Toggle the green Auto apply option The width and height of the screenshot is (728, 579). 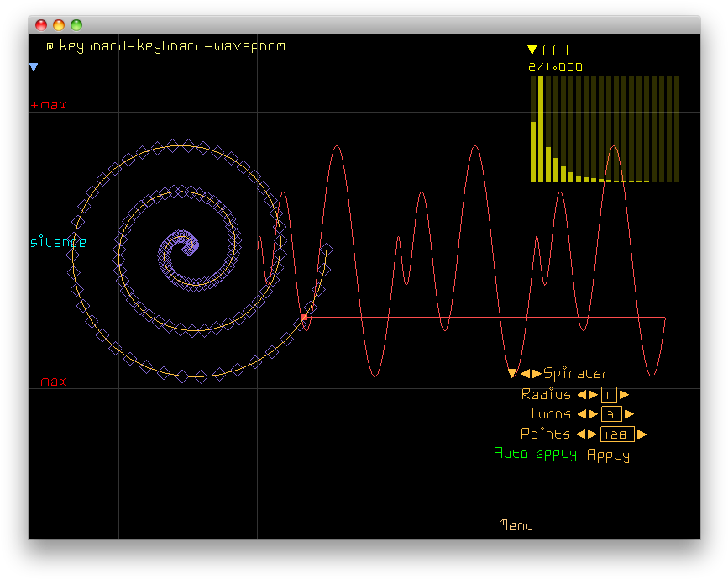point(535,454)
